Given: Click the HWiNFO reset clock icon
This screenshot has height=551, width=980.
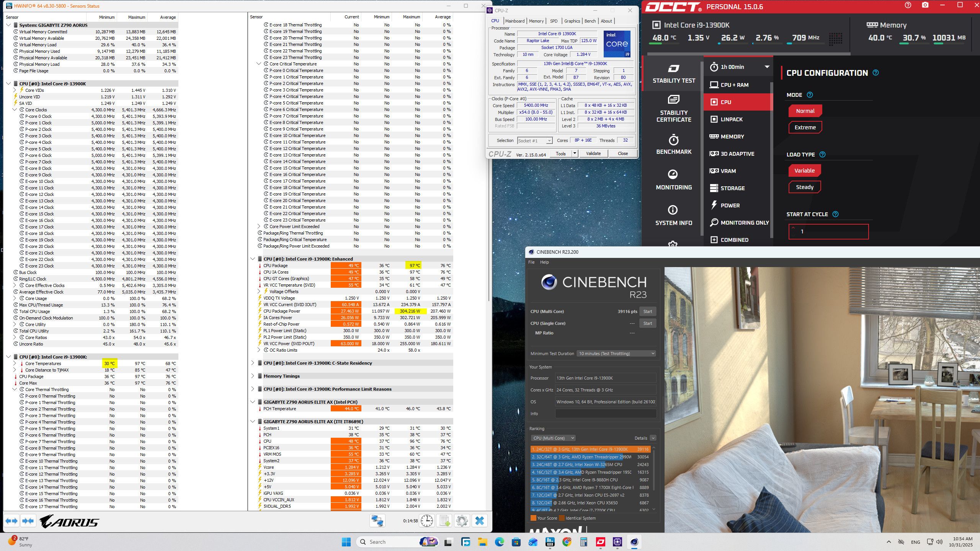Looking at the screenshot, I should (x=426, y=521).
